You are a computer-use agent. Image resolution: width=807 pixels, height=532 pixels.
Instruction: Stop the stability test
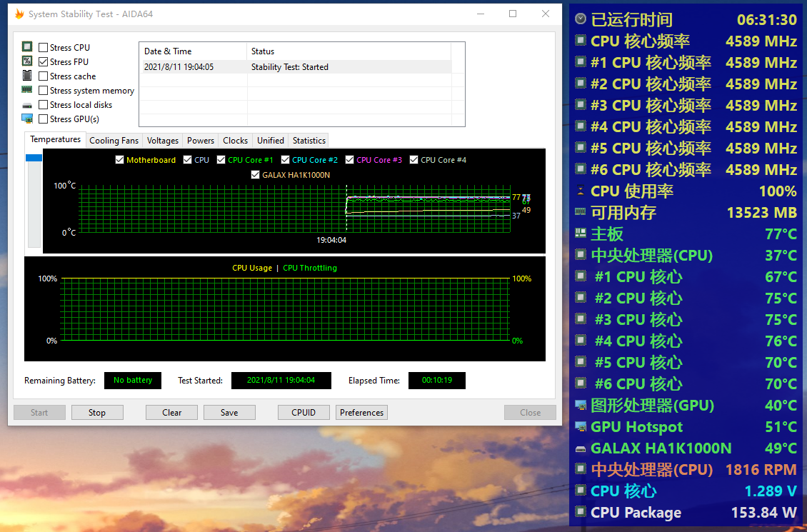[x=96, y=413]
